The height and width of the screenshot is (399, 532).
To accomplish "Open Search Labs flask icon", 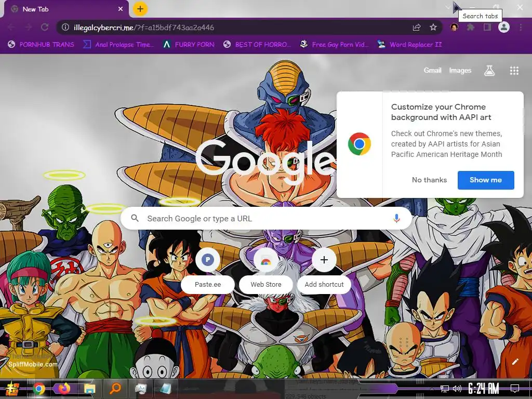I will pos(489,71).
